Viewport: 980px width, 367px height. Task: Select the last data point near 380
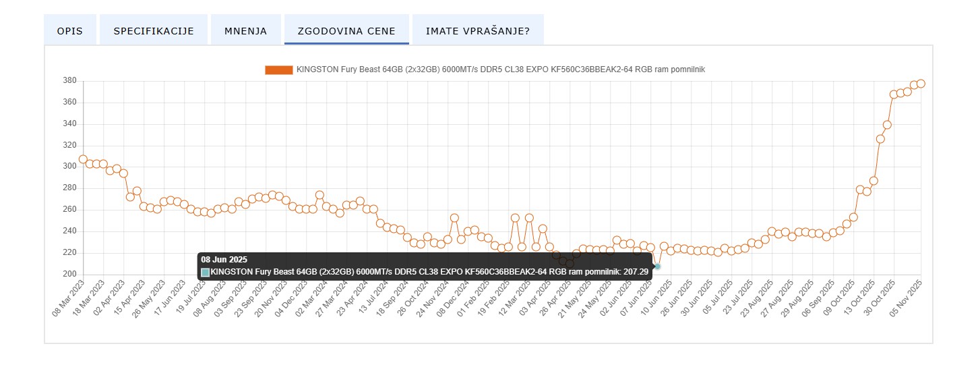[921, 84]
